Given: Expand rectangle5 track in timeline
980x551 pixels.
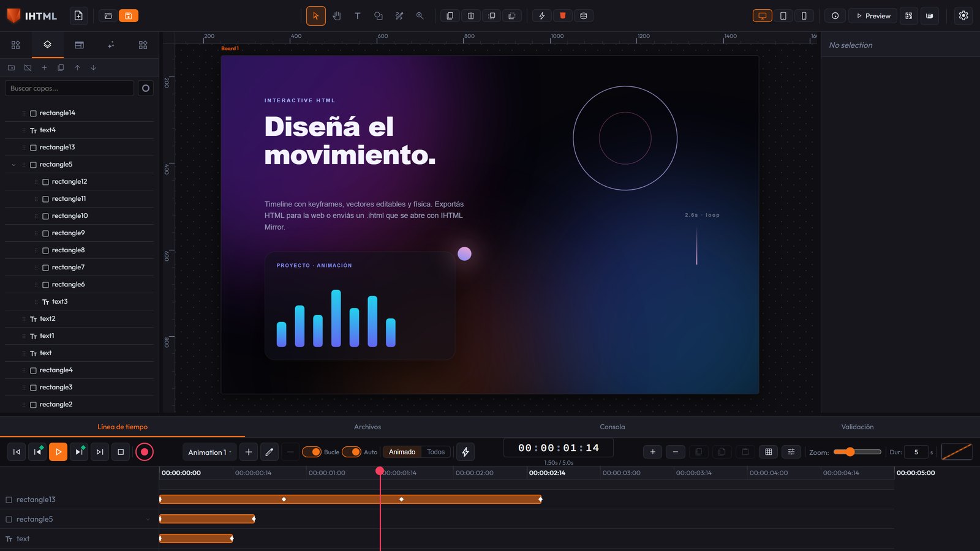Looking at the screenshot, I should tap(148, 519).
